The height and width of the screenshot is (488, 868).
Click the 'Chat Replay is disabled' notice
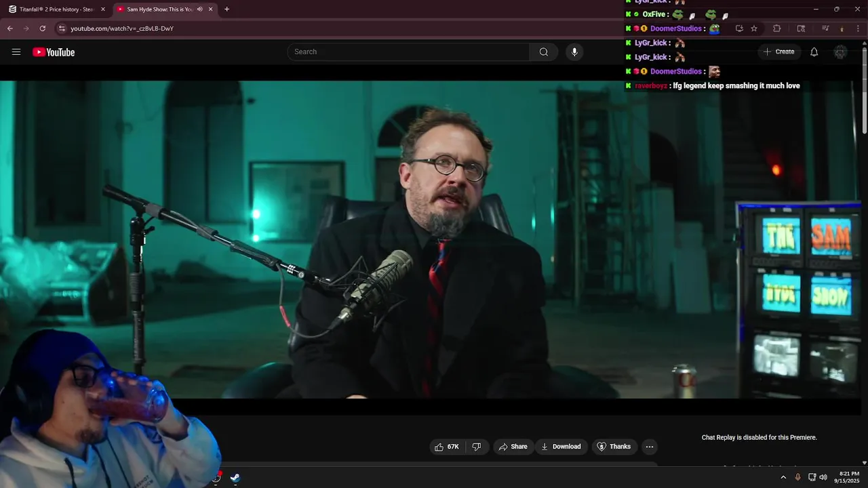(759, 438)
